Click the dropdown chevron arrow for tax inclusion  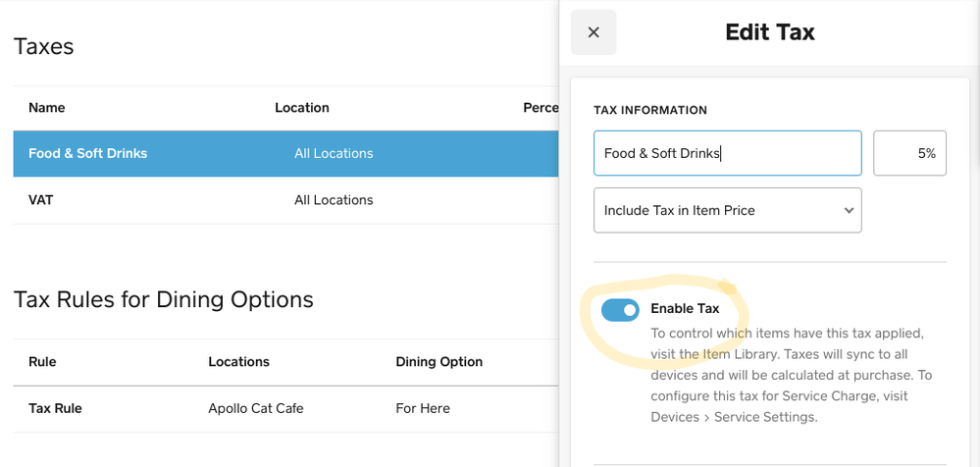coord(848,210)
